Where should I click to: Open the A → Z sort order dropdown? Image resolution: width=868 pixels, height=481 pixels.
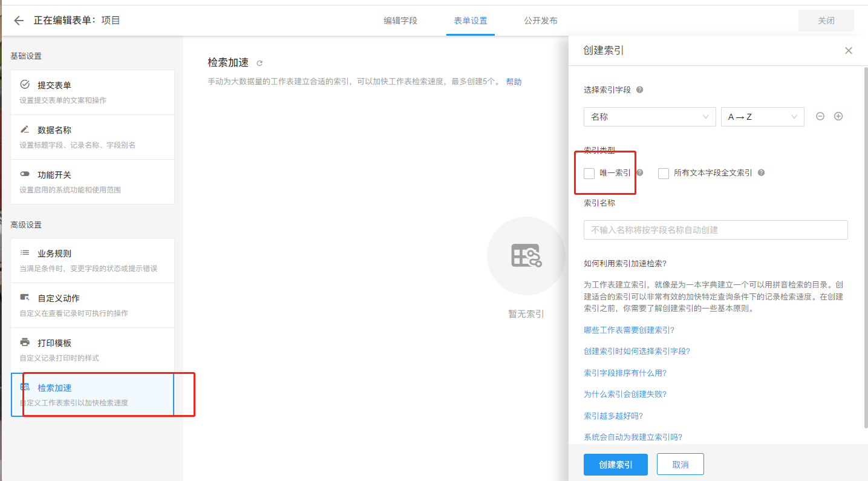[762, 117]
